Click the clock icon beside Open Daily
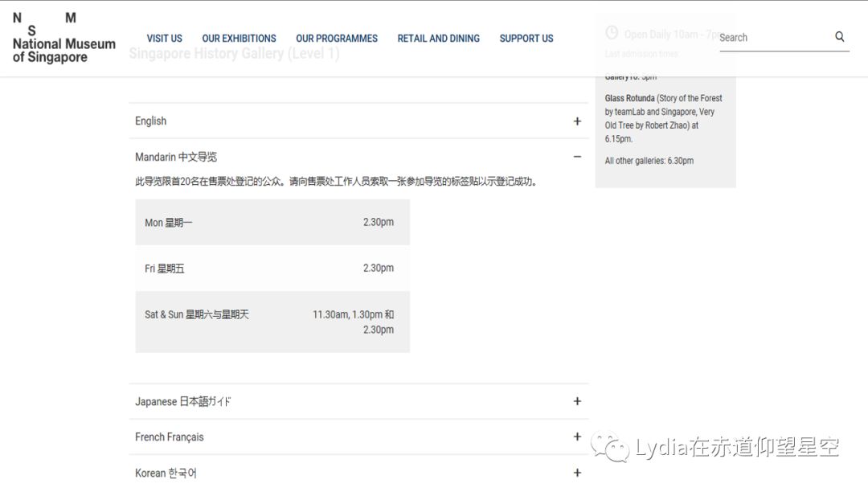 tap(612, 34)
